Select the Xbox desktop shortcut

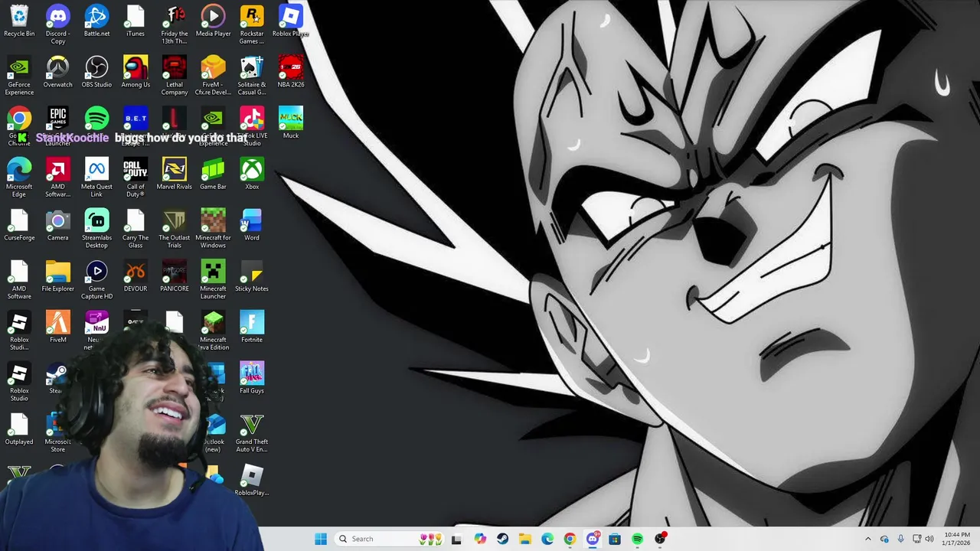click(252, 174)
